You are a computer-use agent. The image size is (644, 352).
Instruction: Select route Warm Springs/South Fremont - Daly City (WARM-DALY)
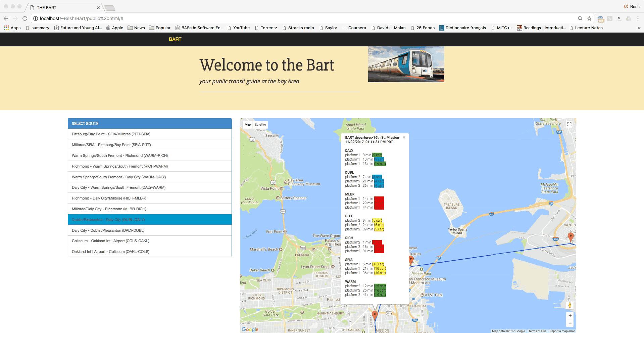click(150, 177)
